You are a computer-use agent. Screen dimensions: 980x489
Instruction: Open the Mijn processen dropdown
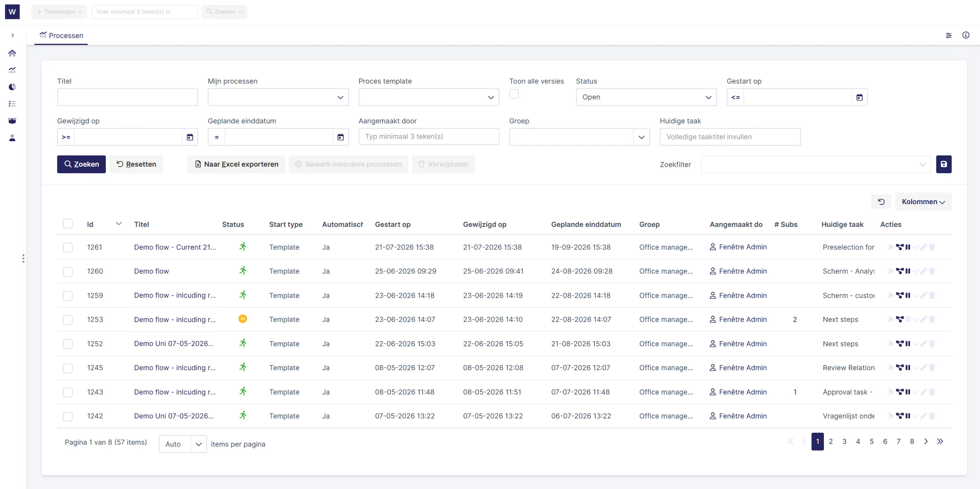click(278, 97)
